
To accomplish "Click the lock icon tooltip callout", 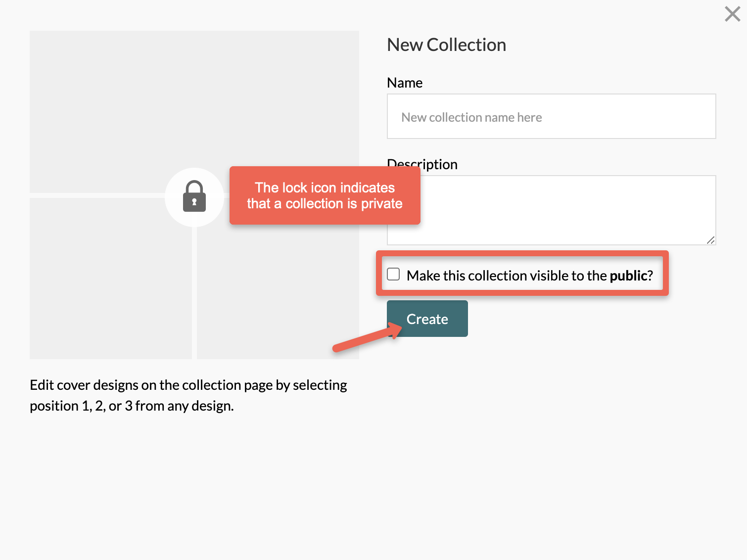I will (325, 196).
